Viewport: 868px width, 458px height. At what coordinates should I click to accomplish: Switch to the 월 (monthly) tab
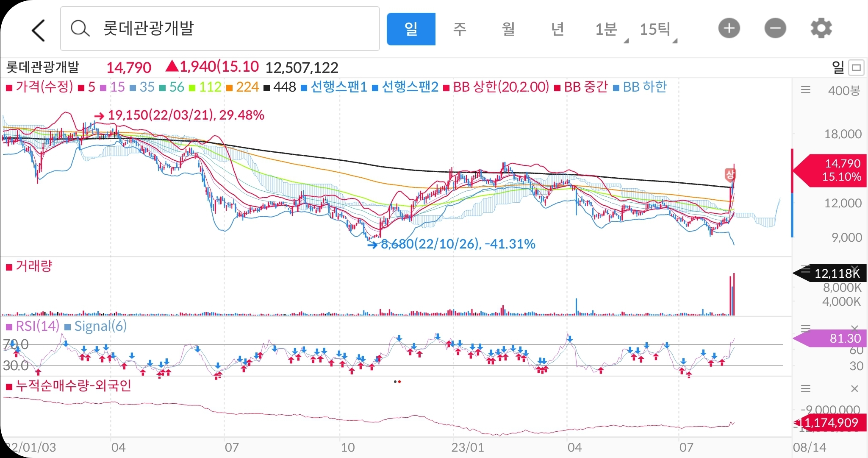coord(508,29)
